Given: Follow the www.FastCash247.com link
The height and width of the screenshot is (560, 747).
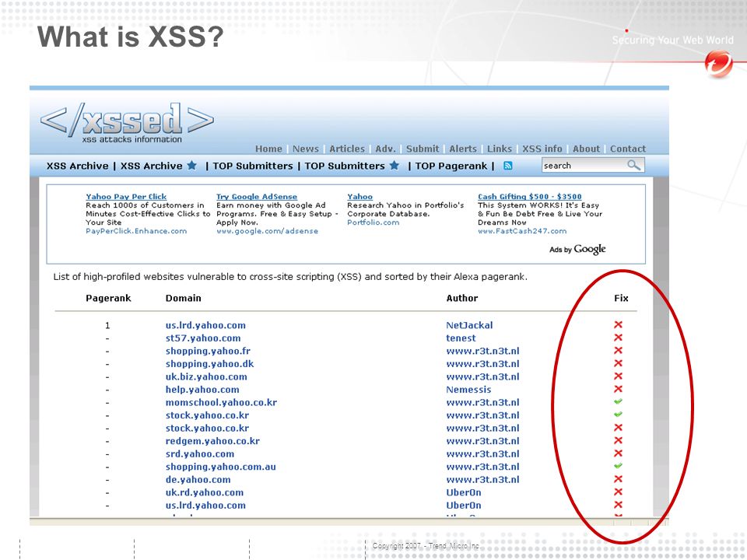Looking at the screenshot, I should tap(522, 231).
